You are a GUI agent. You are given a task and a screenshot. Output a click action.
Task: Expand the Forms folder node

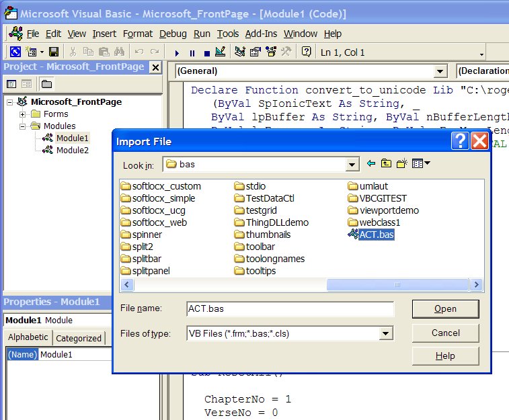pyautogui.click(x=22, y=114)
